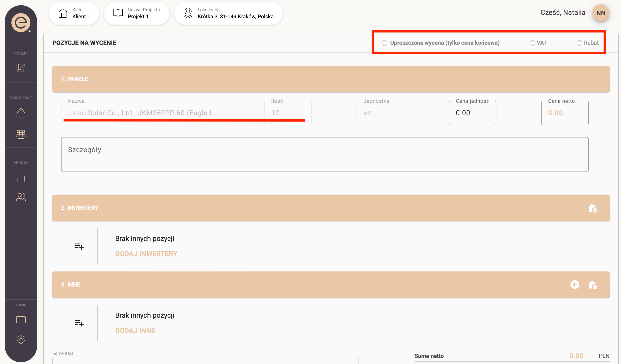Open the house icon under Zarządzanie
The width and height of the screenshot is (621, 364).
pos(21,113)
